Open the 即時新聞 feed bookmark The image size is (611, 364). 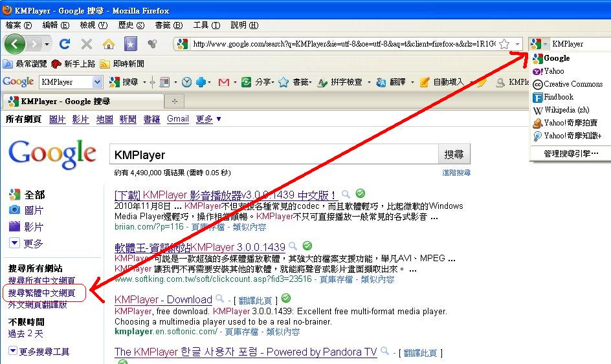pos(122,63)
